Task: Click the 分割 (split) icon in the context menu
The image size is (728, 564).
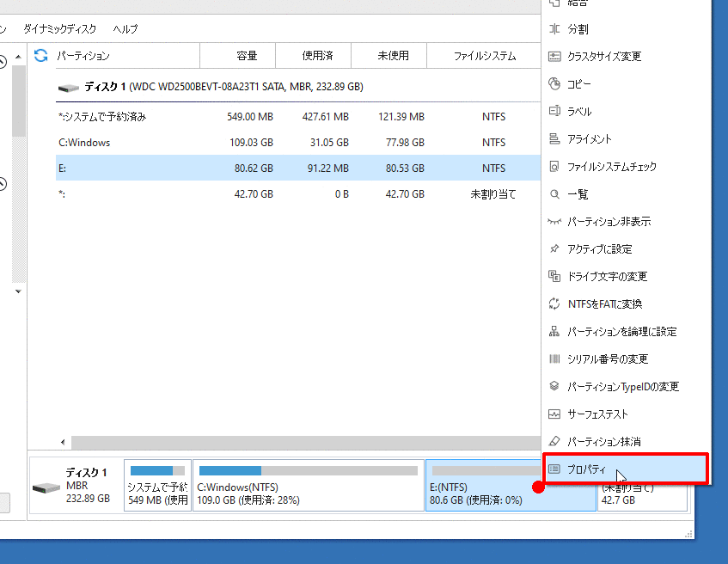Action: click(x=554, y=29)
